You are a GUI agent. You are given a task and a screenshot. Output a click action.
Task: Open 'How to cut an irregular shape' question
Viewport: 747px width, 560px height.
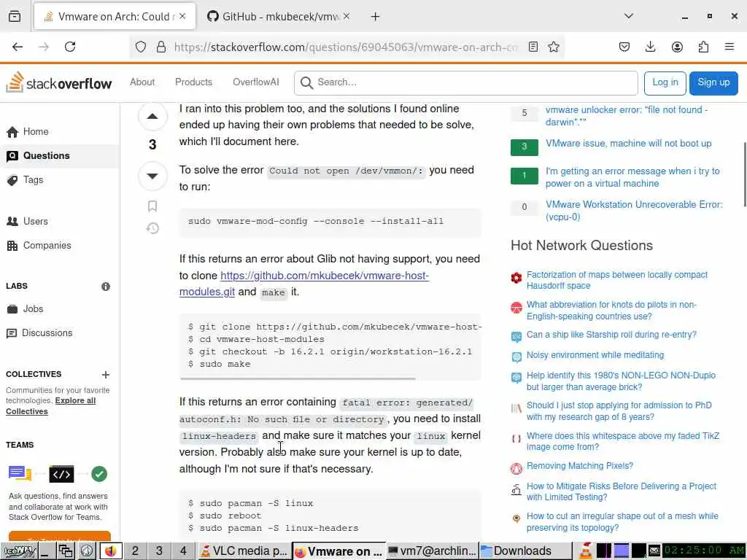click(622, 522)
